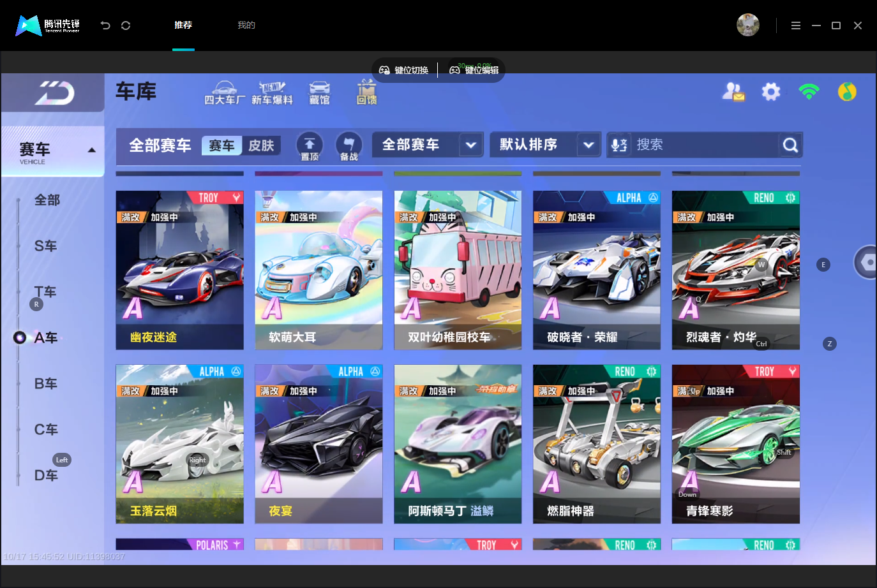Select the A车 category
877x588 pixels.
46,338
